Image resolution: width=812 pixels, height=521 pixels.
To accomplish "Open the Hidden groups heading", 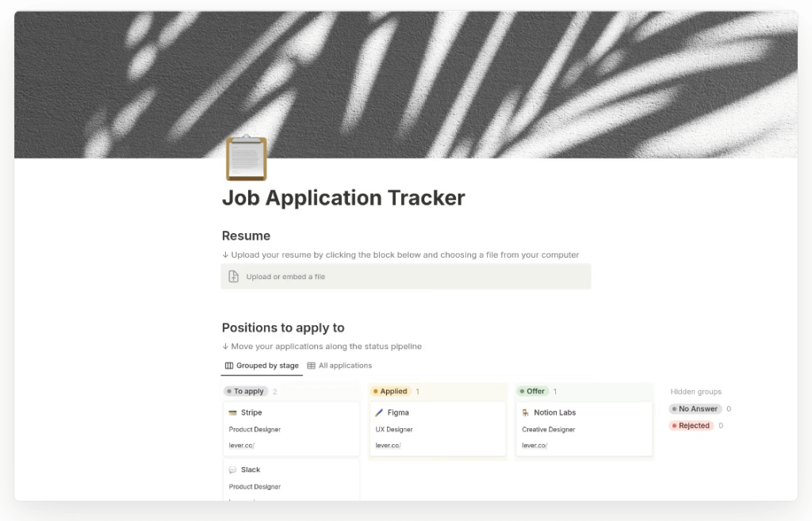I will pos(695,392).
